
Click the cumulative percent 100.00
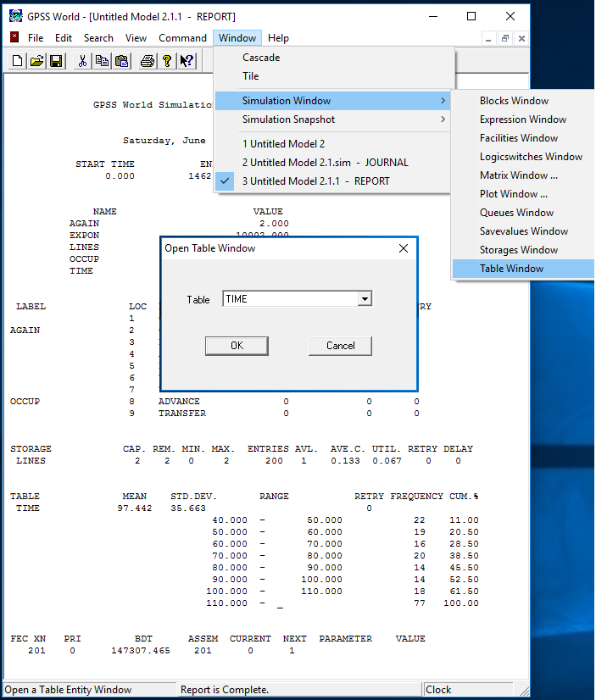(x=461, y=603)
